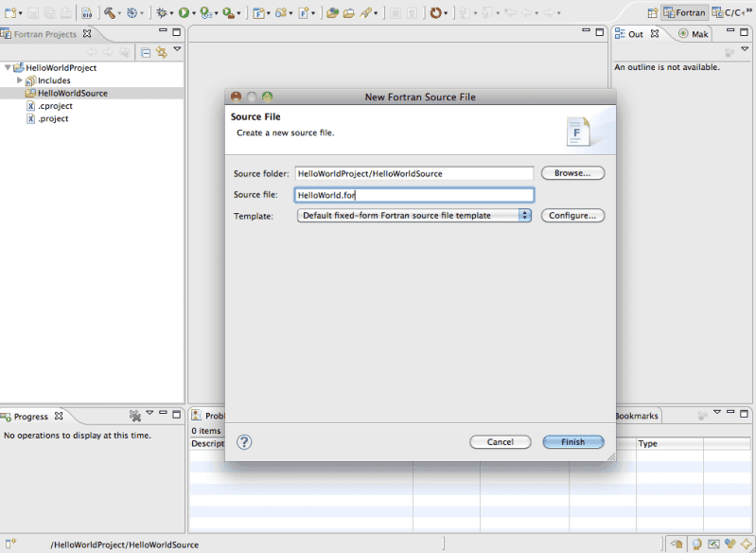This screenshot has width=756, height=553.
Task: Click the binary 010 toolbar icon
Action: (x=86, y=13)
